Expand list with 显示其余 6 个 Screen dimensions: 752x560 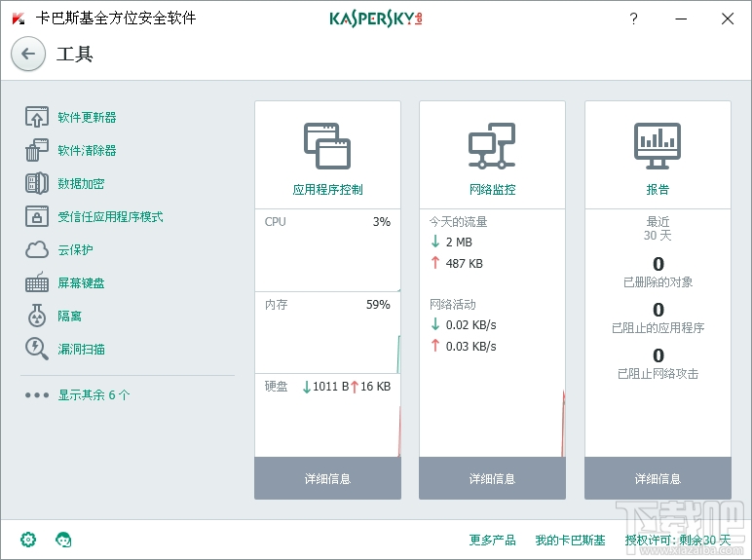[94, 395]
